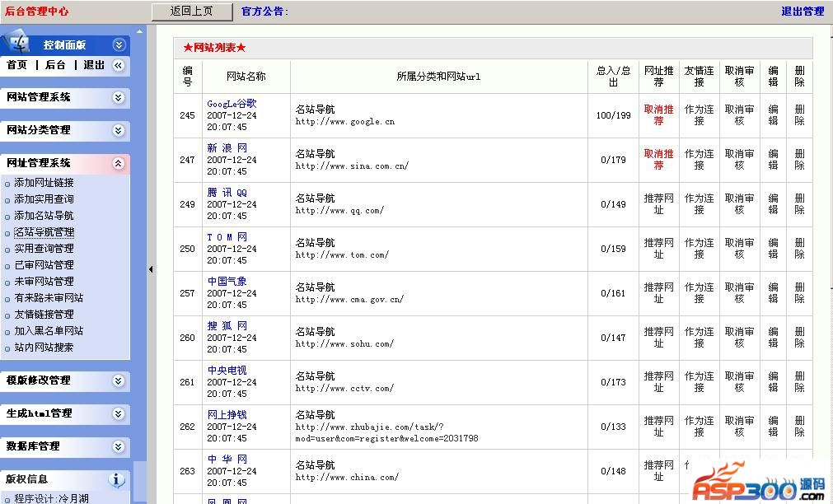This screenshot has height=504, width=833.
Task: Click the 退出管理 link
Action: pos(802,12)
